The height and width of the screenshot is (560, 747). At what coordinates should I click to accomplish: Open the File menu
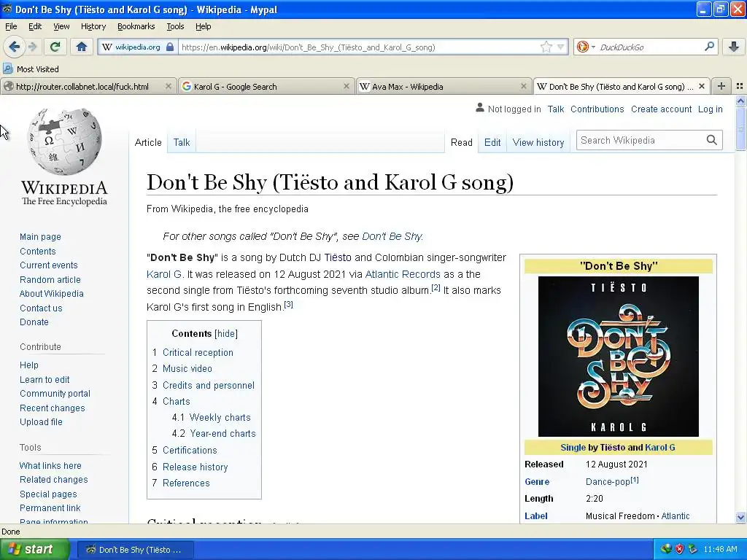tap(11, 26)
